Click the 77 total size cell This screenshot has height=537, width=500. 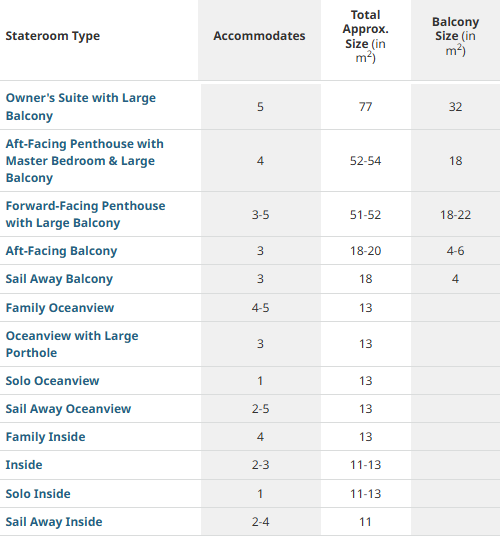tap(365, 107)
